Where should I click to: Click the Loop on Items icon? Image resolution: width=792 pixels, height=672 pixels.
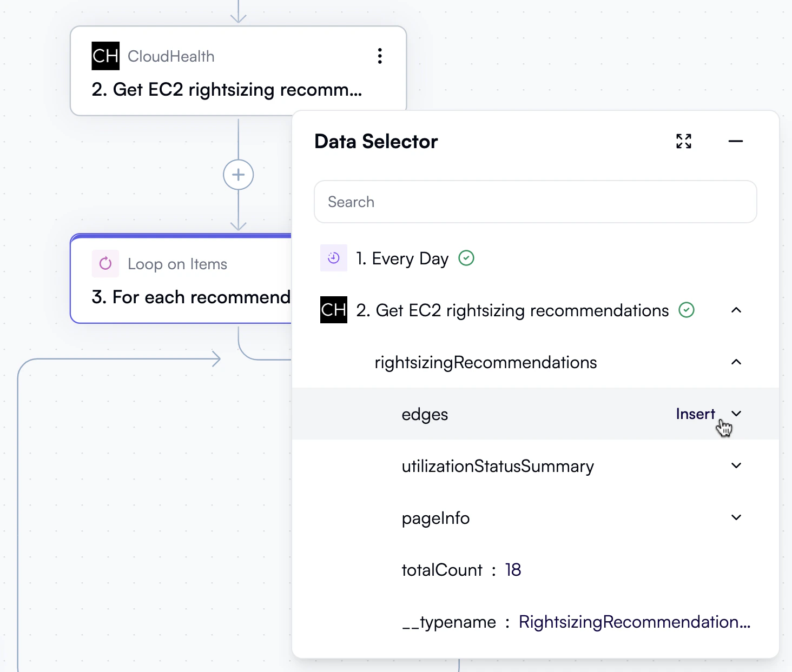pos(105,264)
